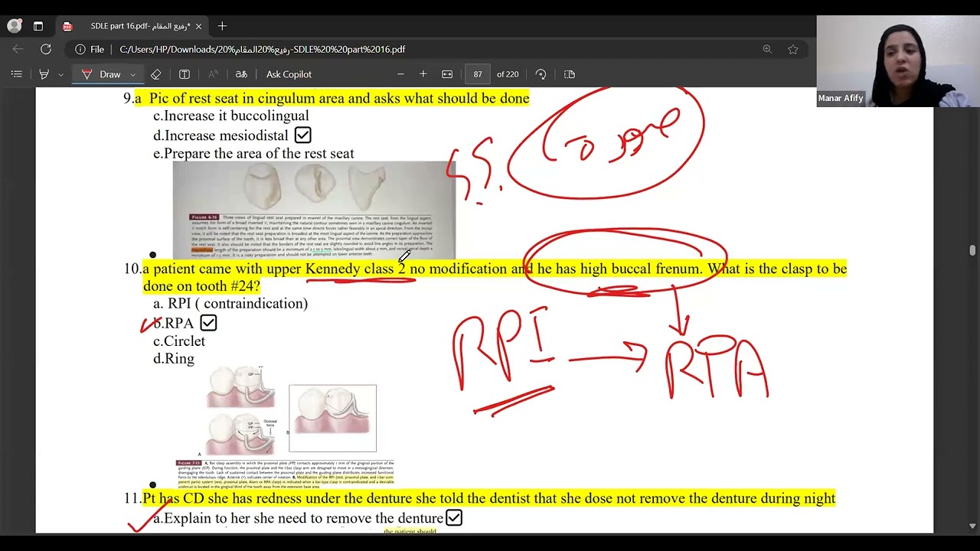Click option 'a. RPI ( contraindication)'
980x551 pixels.
coord(230,304)
